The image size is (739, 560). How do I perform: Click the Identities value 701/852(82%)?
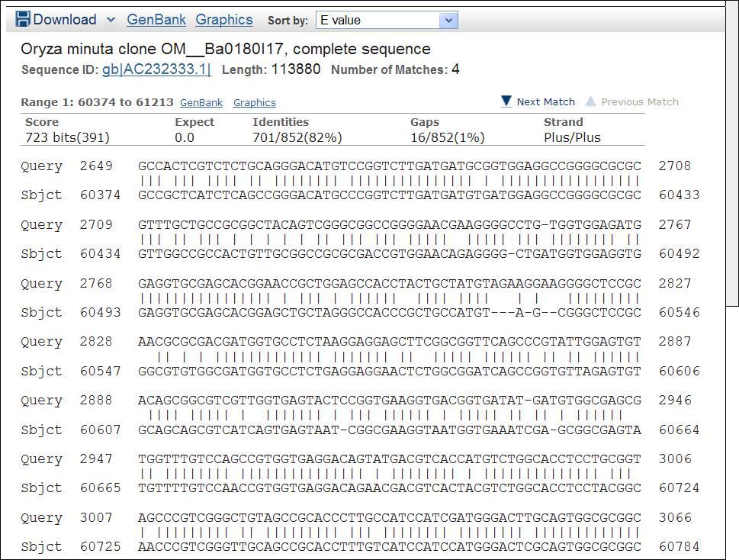point(297,137)
